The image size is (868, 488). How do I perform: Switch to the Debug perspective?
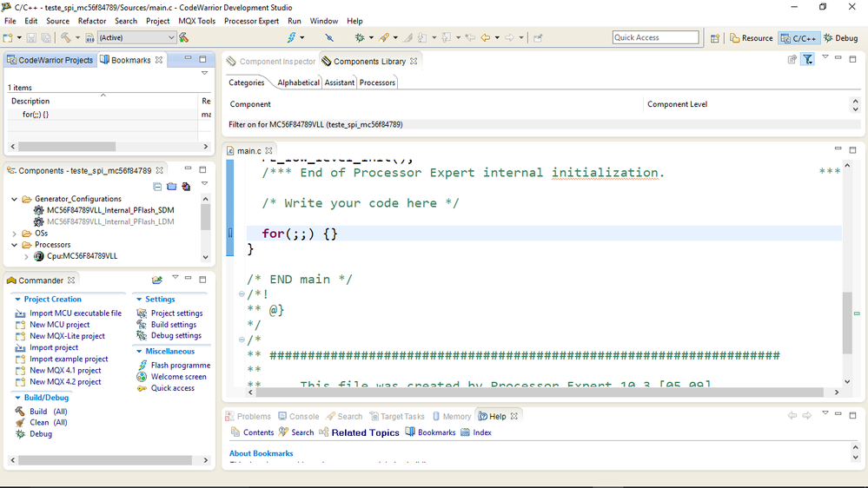[841, 38]
